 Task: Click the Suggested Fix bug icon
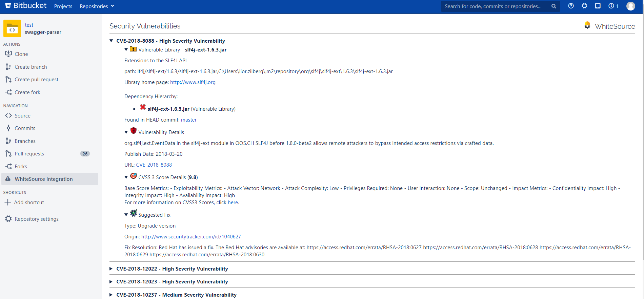(x=134, y=213)
